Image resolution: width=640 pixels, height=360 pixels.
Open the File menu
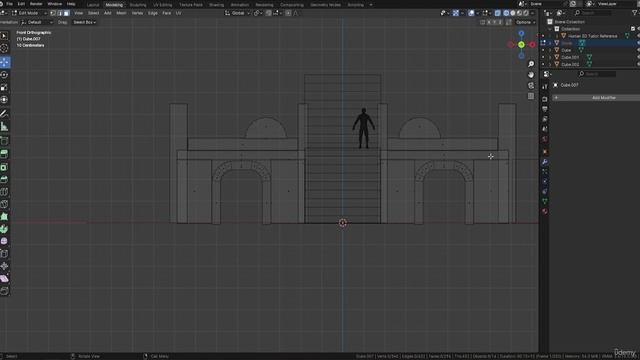coord(9,4)
